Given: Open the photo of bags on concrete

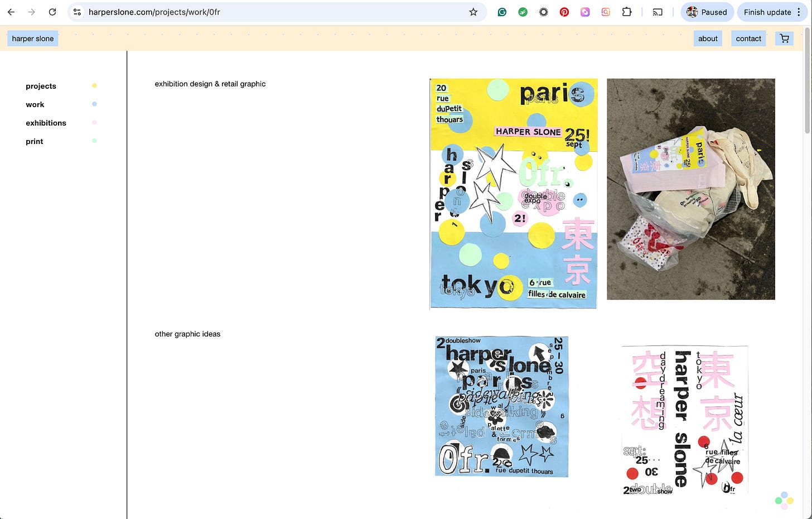Looking at the screenshot, I should point(691,189).
